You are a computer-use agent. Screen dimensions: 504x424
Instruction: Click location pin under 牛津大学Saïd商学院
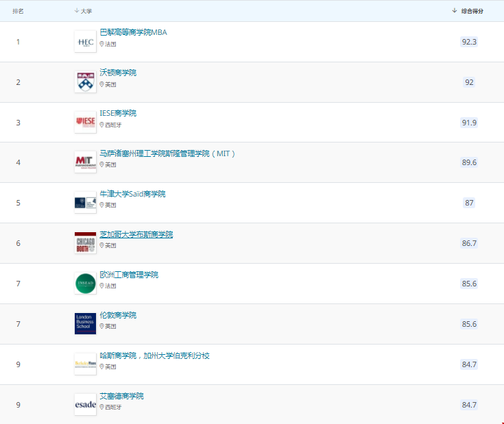coord(101,205)
